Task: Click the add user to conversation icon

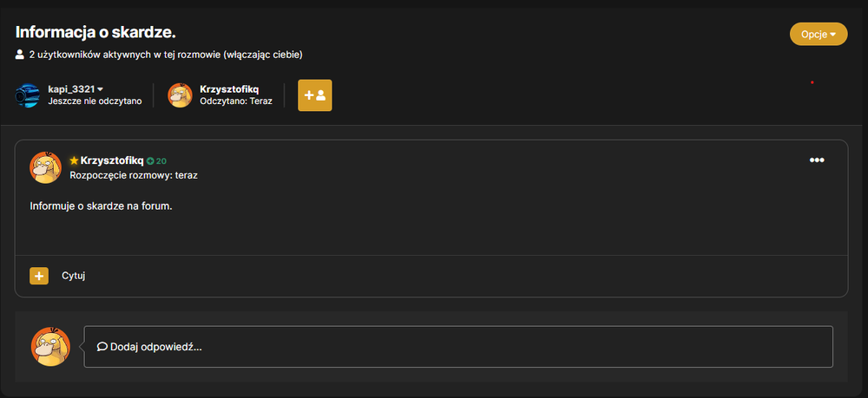Action: (x=315, y=95)
